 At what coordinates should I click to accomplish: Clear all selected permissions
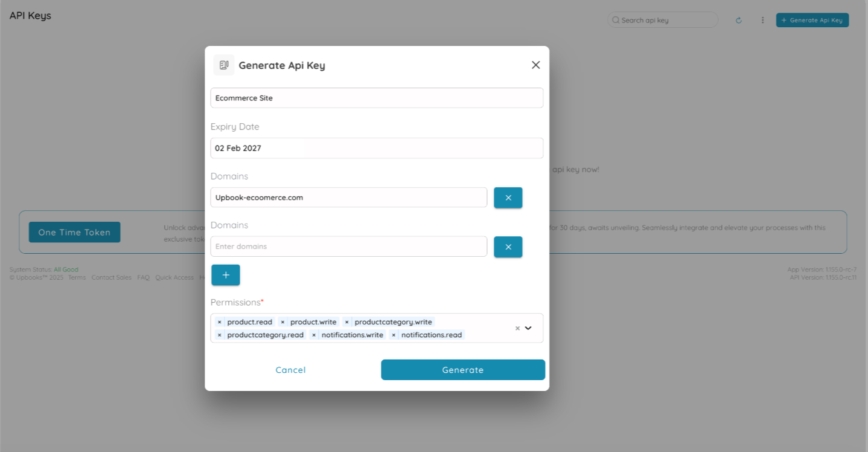[517, 328]
